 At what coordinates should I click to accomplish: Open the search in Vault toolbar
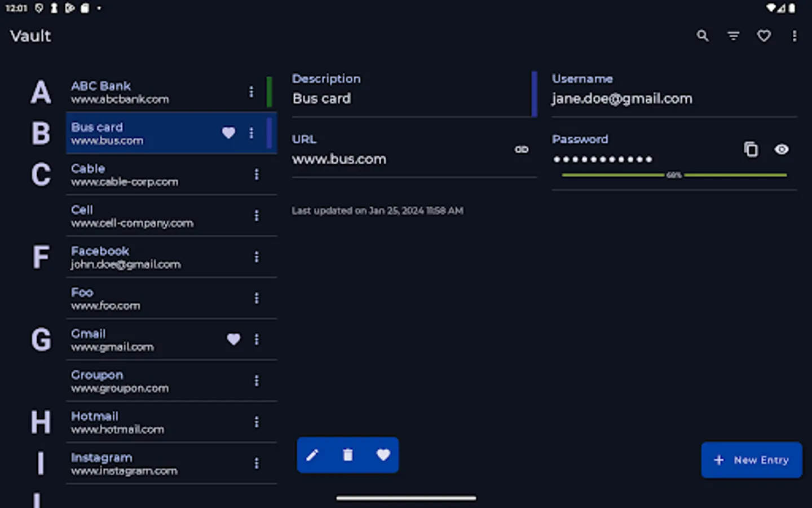tap(703, 36)
